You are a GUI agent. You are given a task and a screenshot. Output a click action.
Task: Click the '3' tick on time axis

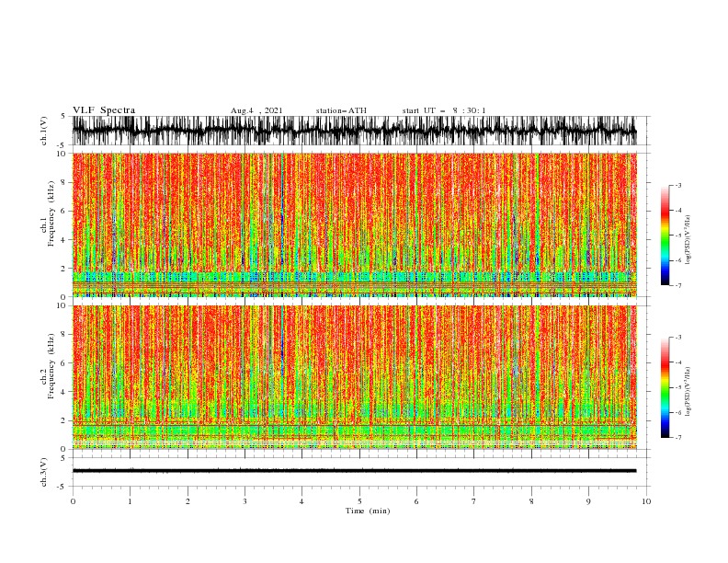[x=245, y=501]
